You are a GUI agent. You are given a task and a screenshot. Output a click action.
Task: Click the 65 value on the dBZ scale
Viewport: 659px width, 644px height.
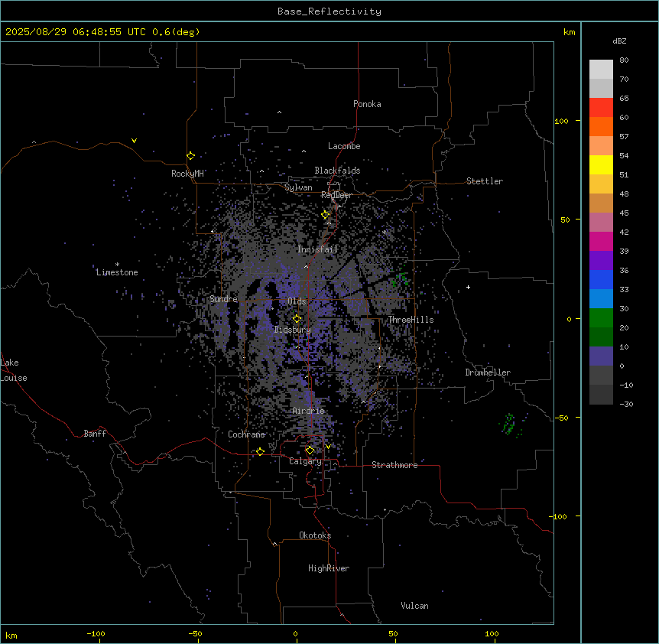tap(624, 99)
